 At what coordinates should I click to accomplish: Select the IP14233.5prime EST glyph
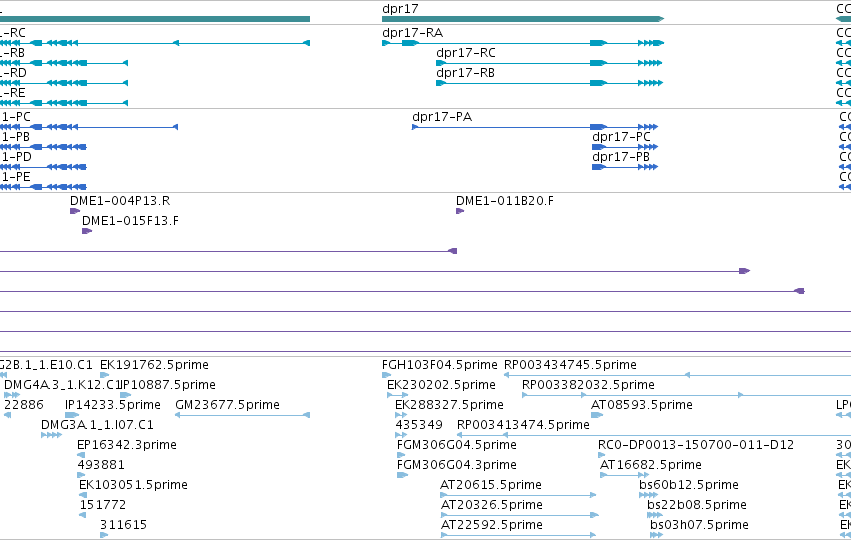[x=72, y=415]
